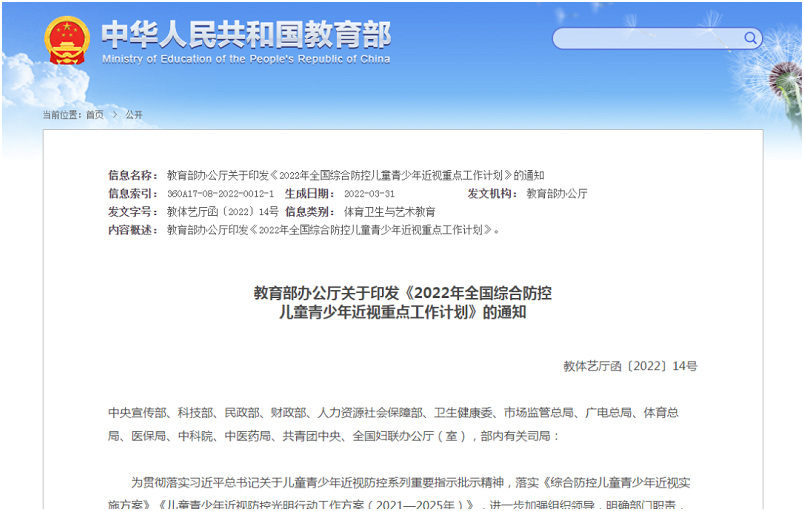Click the recipient paragraph starting 中央宣传部
The width and height of the screenshot is (804, 511).
[x=400, y=424]
